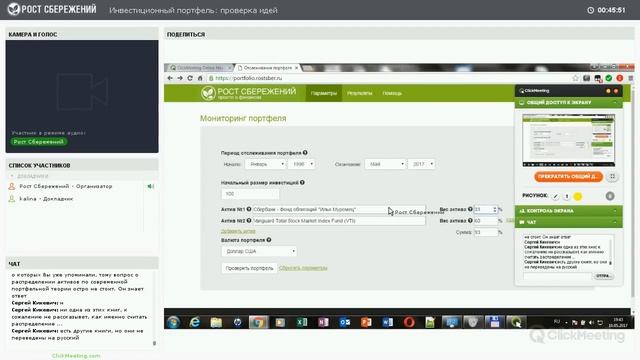
Task: Open Результаты tab on green bar
Action: click(360, 93)
